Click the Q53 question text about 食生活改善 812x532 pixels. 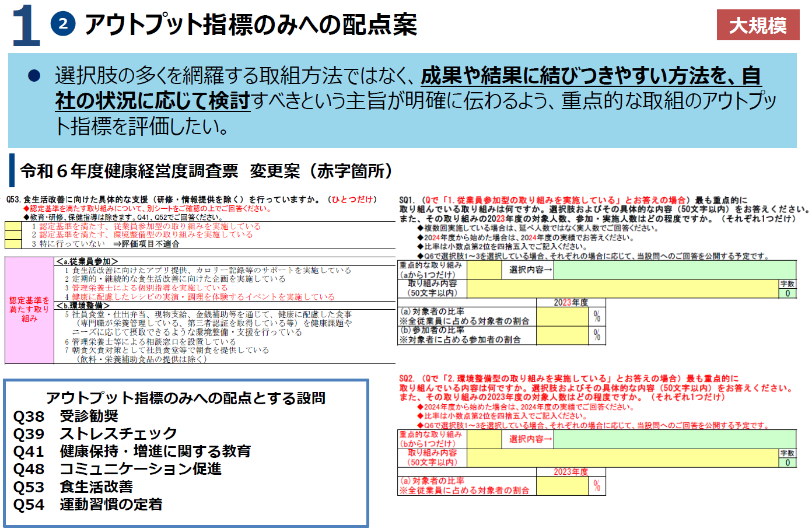(x=192, y=199)
